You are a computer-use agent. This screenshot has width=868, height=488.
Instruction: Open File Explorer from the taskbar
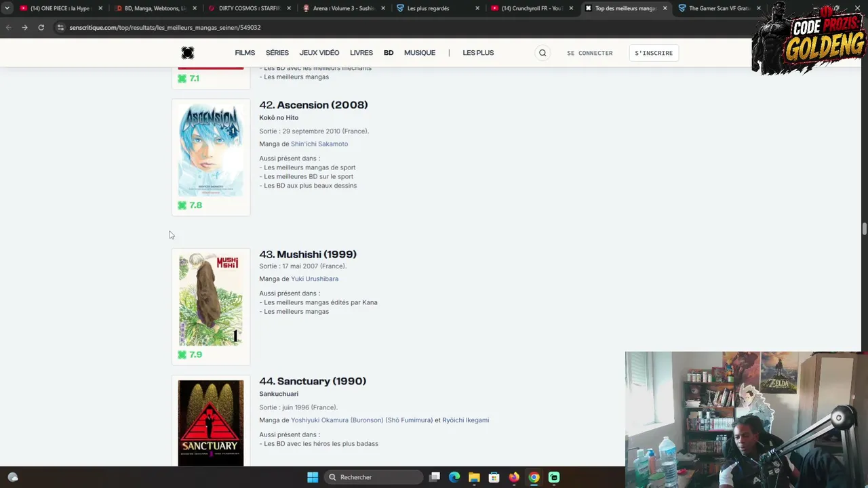pyautogui.click(x=474, y=477)
